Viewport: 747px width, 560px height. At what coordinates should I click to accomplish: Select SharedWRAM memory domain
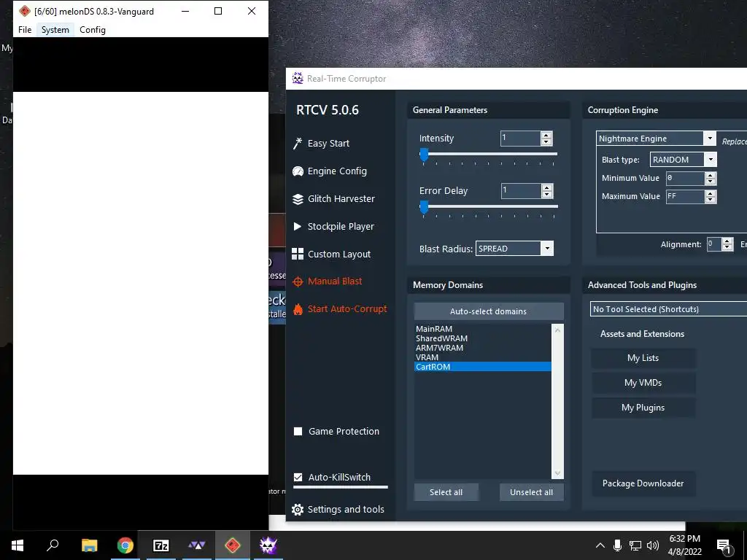tap(483, 338)
